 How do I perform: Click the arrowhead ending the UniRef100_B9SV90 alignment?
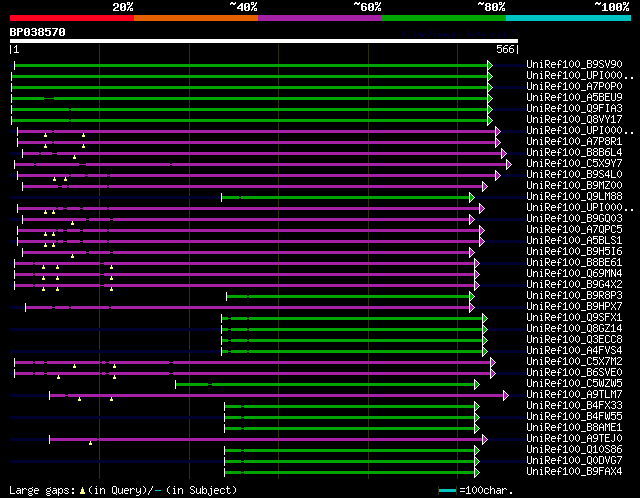click(490, 65)
